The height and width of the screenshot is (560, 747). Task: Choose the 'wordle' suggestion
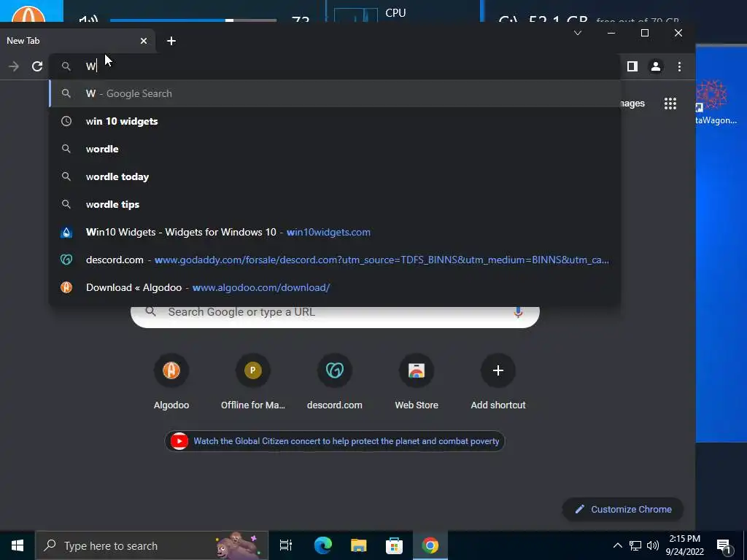334,149
